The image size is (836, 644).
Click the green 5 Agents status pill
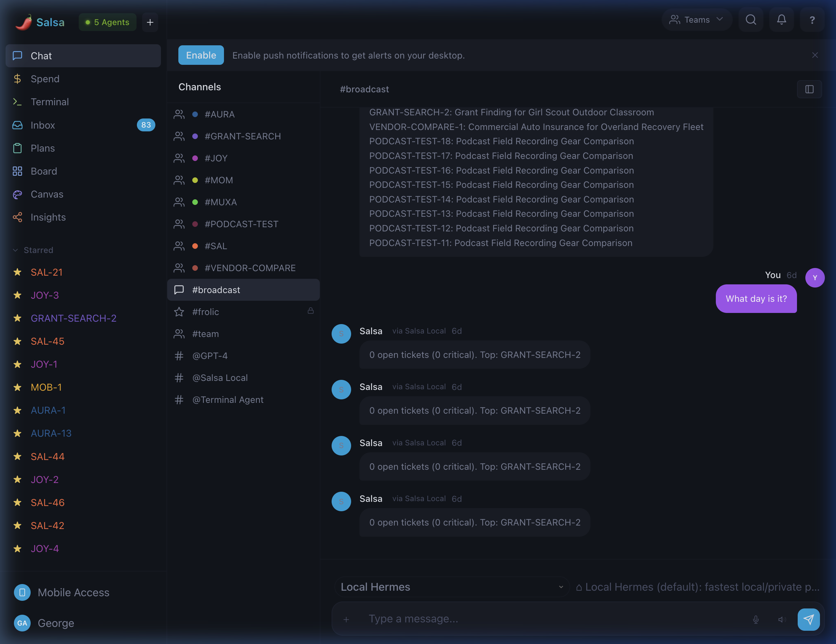[107, 22]
